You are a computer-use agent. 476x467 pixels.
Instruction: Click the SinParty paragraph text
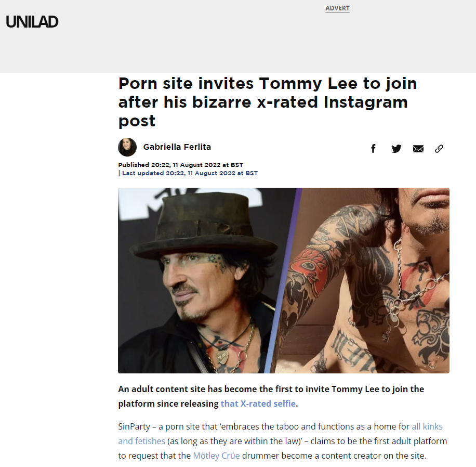coord(282,441)
